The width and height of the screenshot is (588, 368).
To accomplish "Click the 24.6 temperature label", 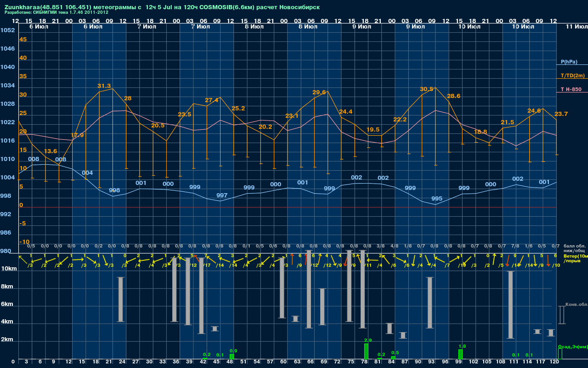I will [534, 111].
